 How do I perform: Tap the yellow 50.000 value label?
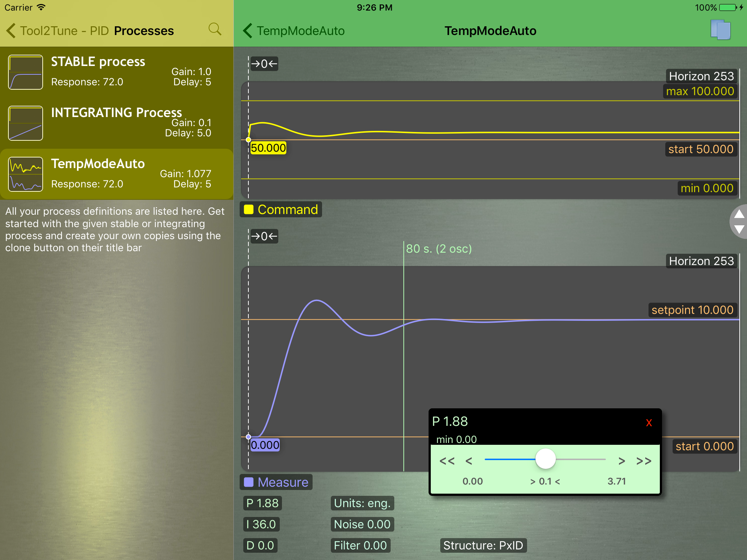click(268, 148)
